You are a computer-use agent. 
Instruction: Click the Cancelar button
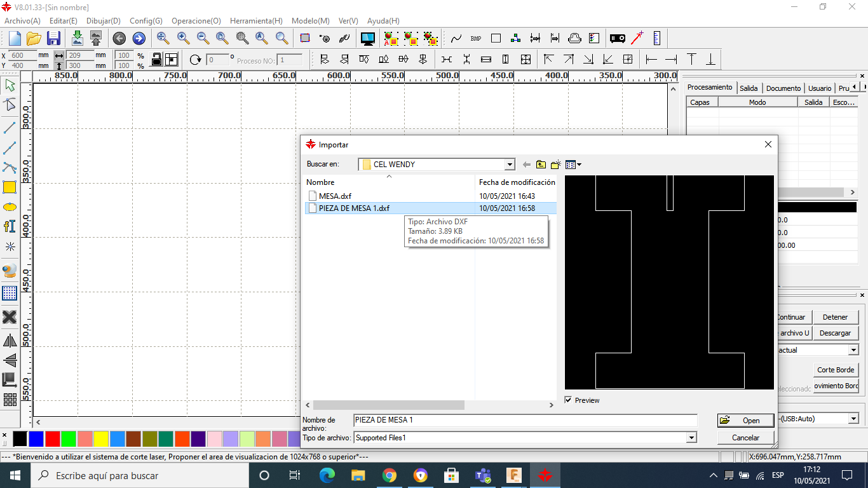(x=745, y=438)
